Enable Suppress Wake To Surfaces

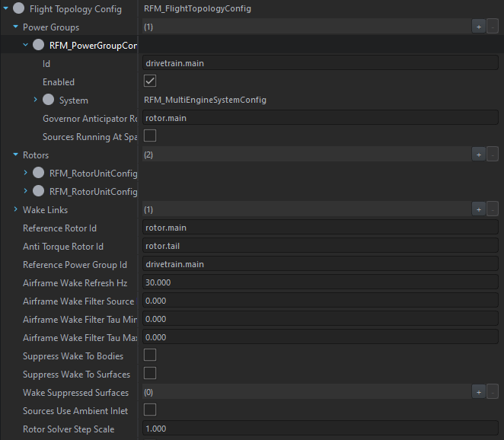point(150,373)
